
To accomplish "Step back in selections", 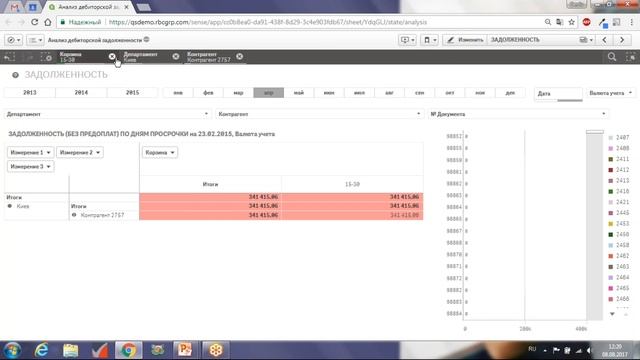I will click(9, 57).
